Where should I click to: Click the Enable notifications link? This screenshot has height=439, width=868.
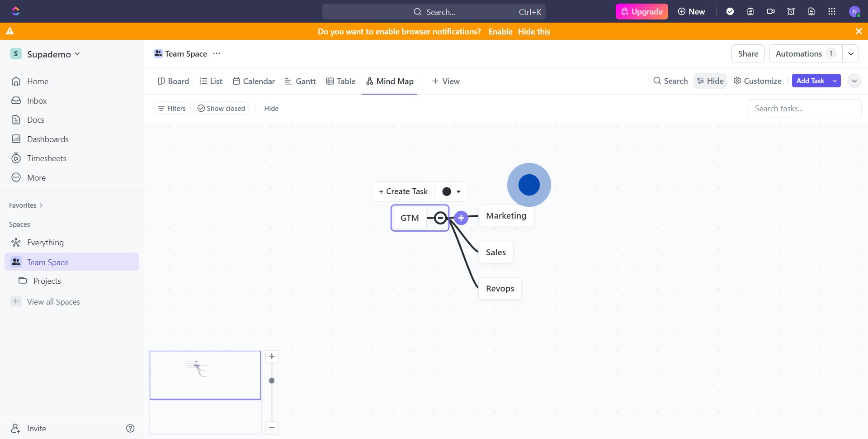500,32
